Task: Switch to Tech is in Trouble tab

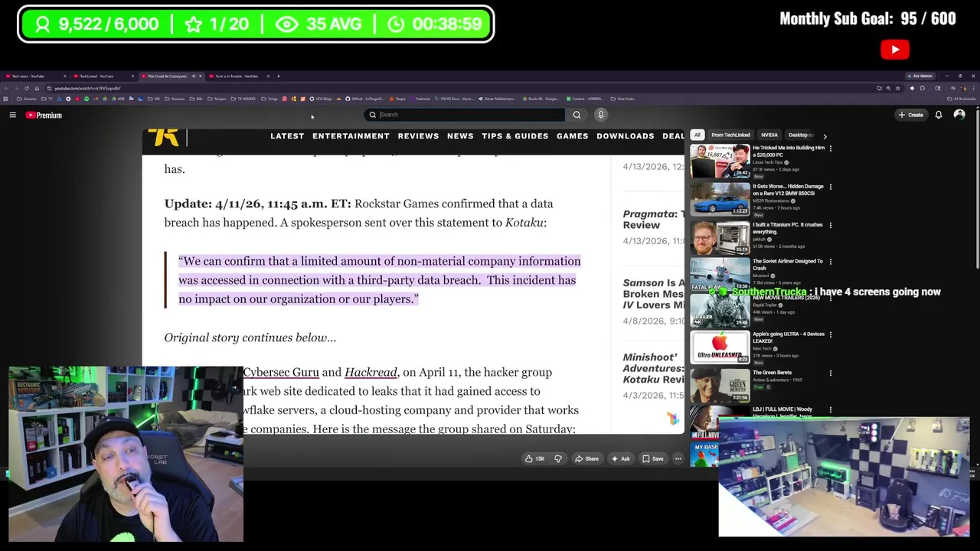Action: 237,76
